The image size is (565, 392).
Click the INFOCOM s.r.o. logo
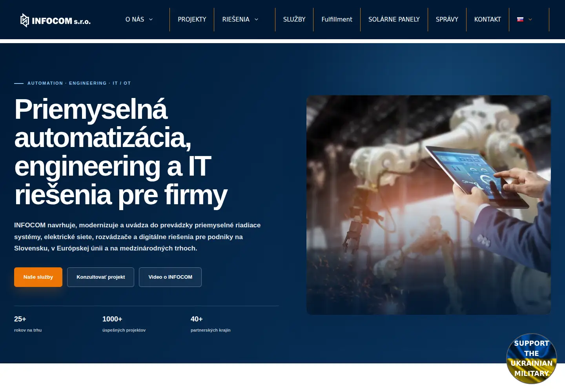point(55,20)
